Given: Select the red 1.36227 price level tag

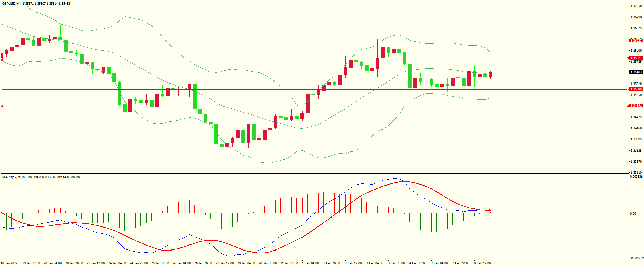Looking at the screenshot, I should point(636,41).
